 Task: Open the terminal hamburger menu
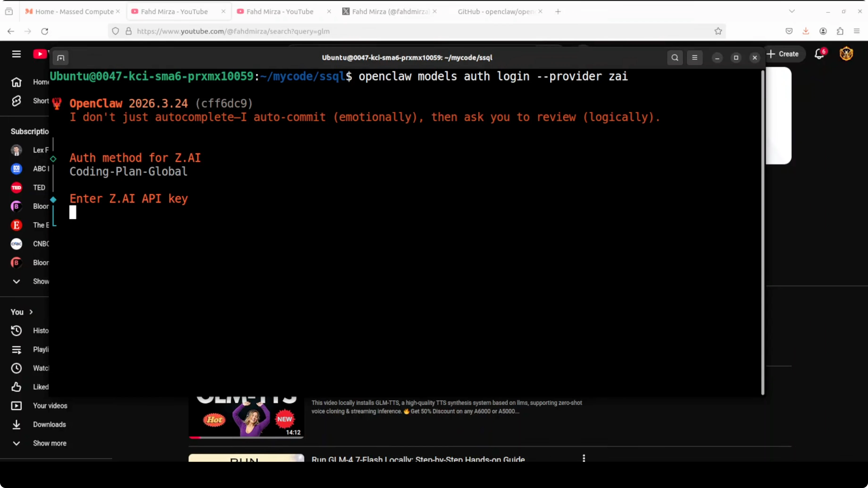[x=694, y=58]
